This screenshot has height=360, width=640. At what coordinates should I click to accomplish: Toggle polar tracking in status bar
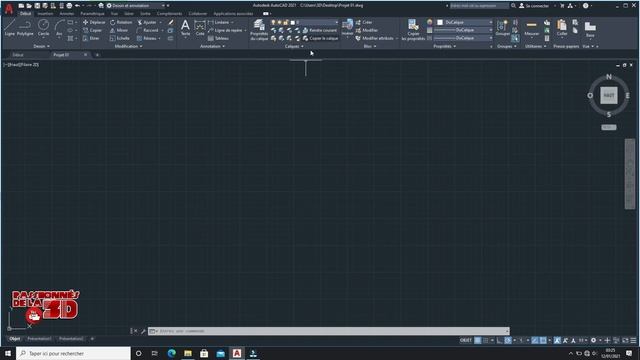pos(508,340)
